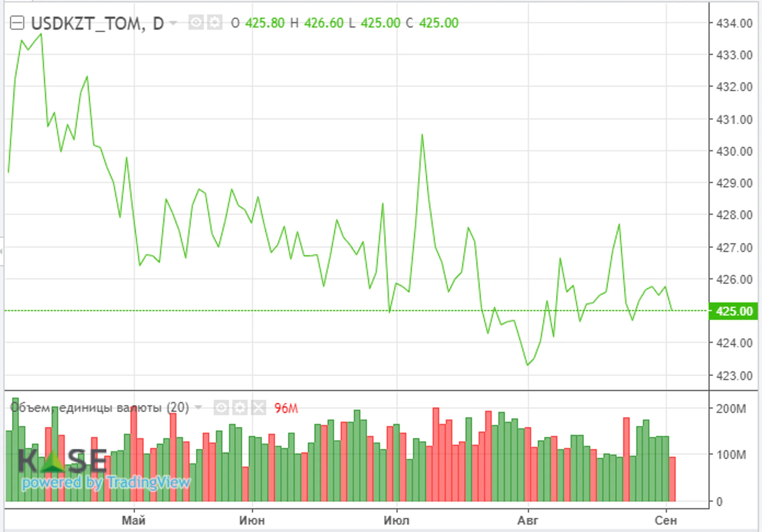Screen dimensions: 762x532
Task: Remove volume indicator with X icon
Action: [259, 408]
